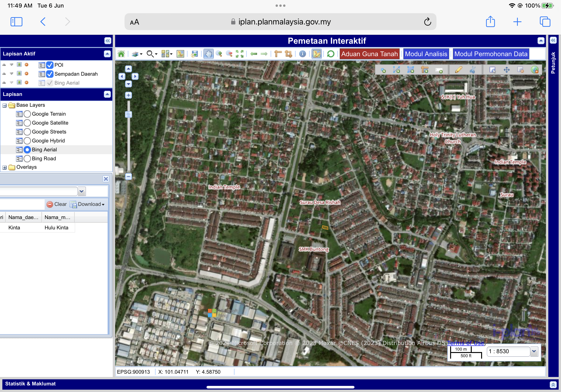Click the green refresh map icon
Screen dimensions: 561x392
click(x=330, y=54)
